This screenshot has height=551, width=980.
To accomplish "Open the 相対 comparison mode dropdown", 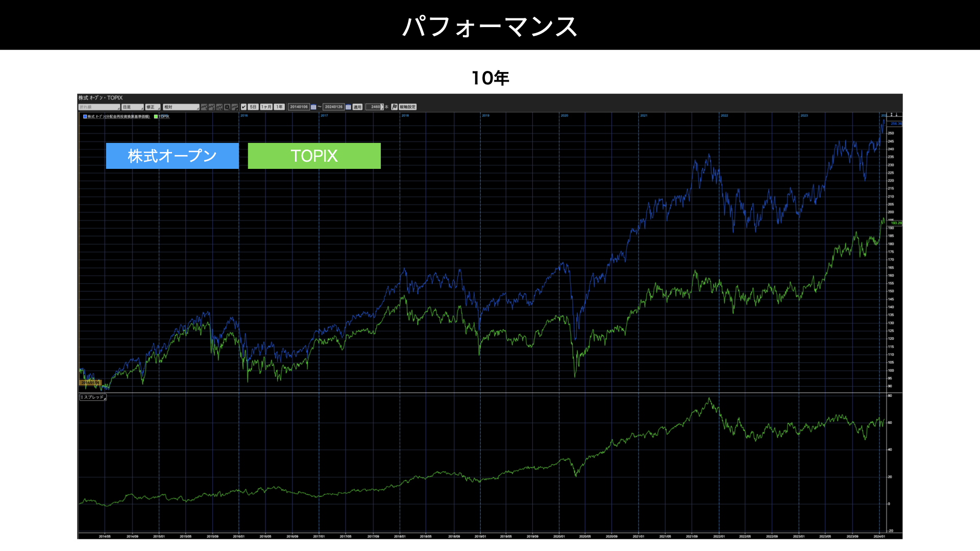I will pos(181,107).
